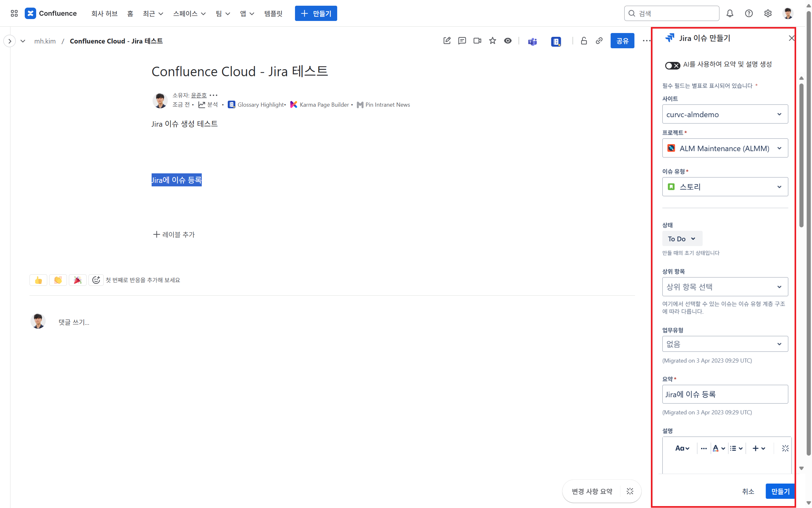Click the 요약 input field

point(725,394)
